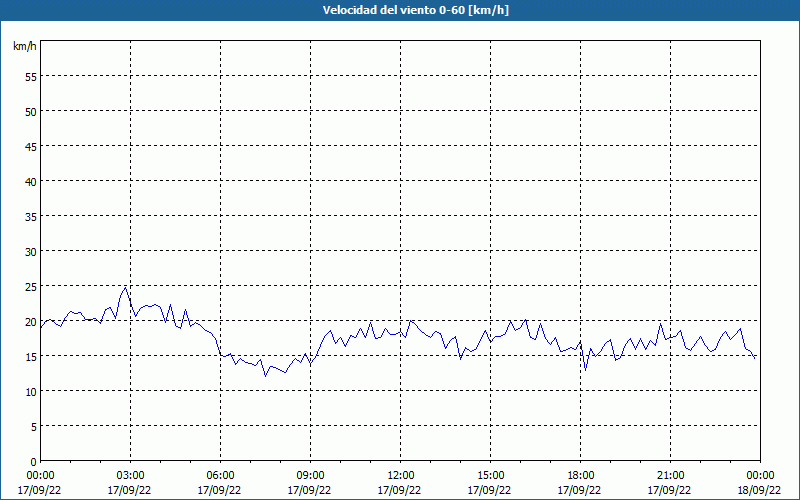Select the 30 value on the y-axis
The width and height of the screenshot is (800, 500).
click(x=31, y=252)
